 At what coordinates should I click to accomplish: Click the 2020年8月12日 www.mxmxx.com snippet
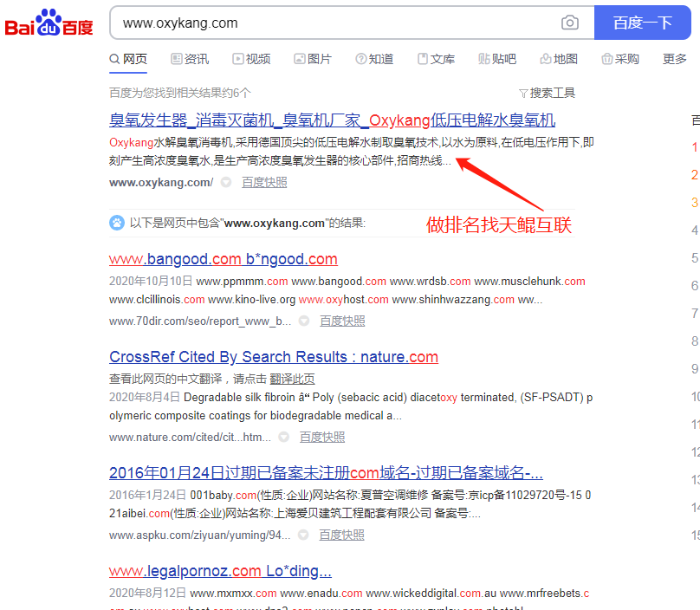(x=349, y=599)
